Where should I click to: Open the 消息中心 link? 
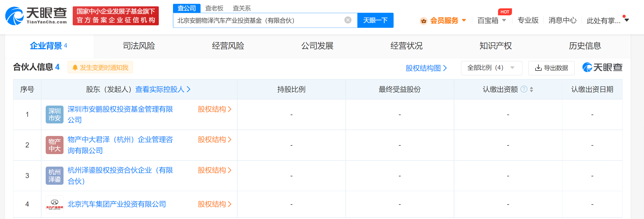coord(562,20)
